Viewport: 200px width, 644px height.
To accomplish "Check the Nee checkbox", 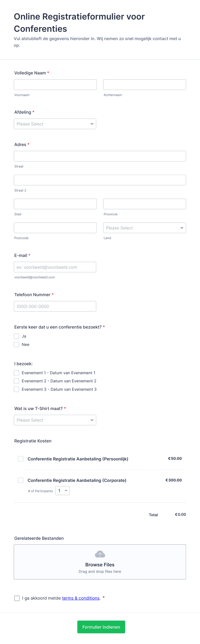I will pos(16,344).
